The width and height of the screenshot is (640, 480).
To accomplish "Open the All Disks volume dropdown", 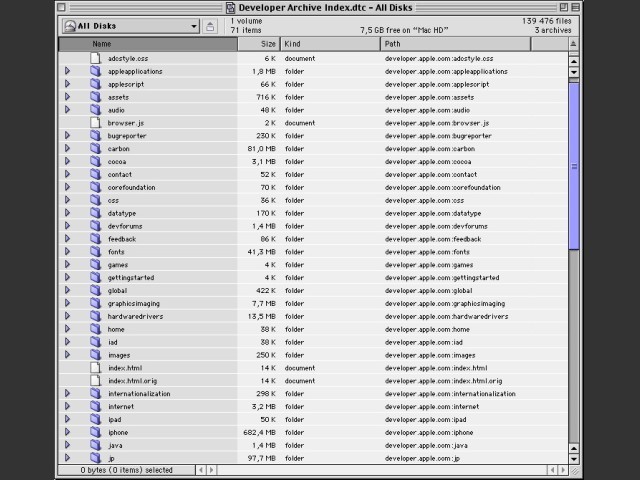I will click(131, 26).
